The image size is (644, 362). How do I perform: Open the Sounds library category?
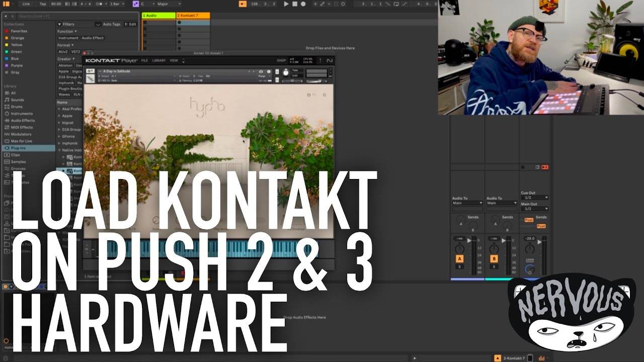coord(17,100)
